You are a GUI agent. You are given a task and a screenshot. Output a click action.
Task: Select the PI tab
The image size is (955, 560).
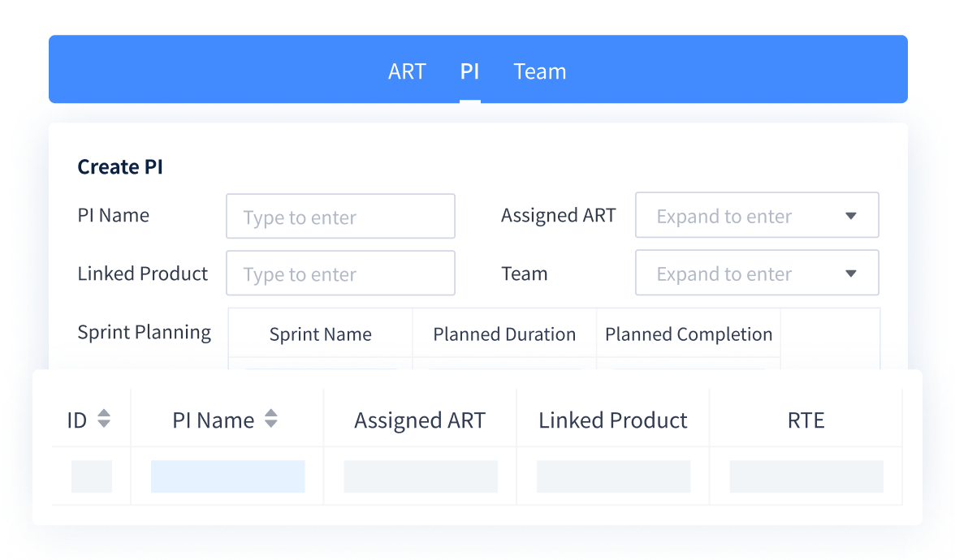coord(469,71)
